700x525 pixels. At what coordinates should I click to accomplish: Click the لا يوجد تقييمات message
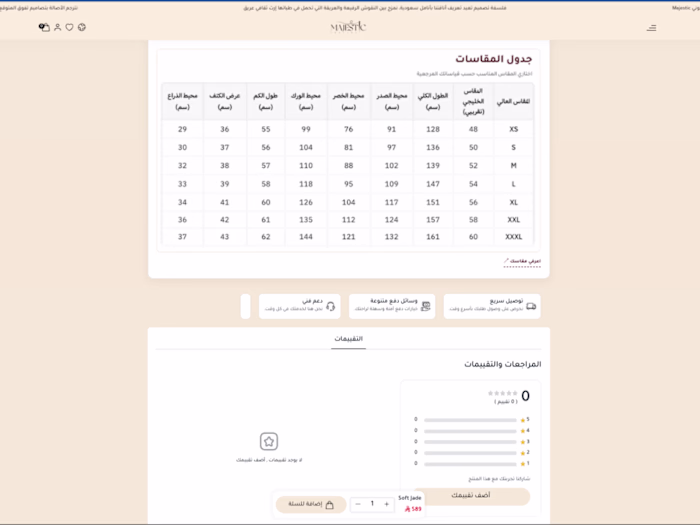(269, 460)
